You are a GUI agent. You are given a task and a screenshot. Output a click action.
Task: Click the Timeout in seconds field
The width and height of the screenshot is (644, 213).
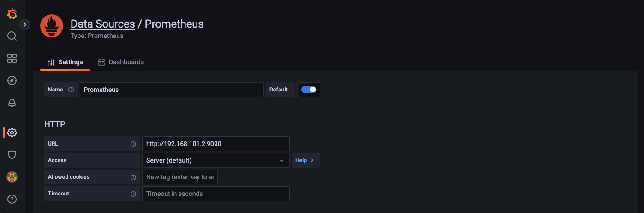215,194
